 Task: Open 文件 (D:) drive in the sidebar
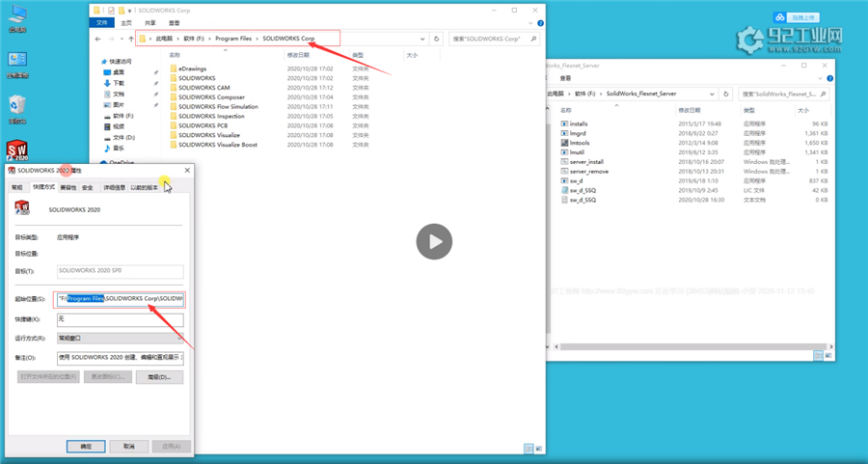(x=122, y=137)
